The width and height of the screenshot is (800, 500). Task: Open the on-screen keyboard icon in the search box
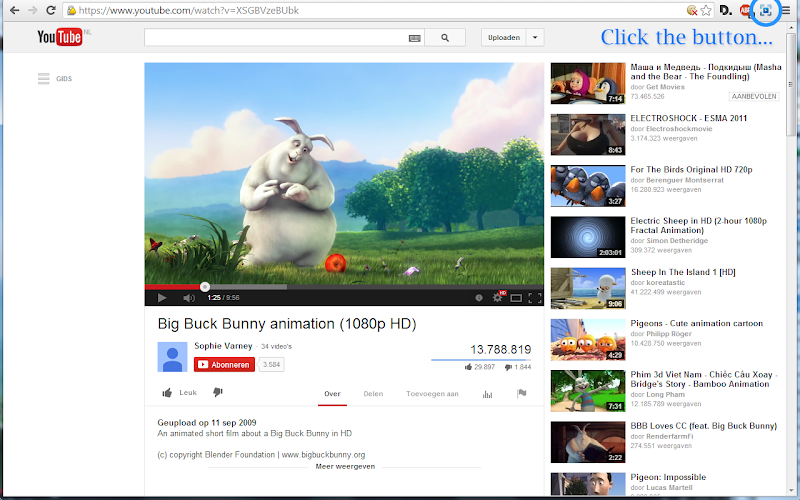pos(415,38)
